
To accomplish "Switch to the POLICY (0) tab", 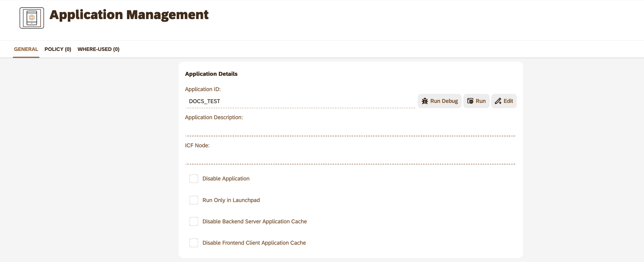I will pyautogui.click(x=58, y=49).
